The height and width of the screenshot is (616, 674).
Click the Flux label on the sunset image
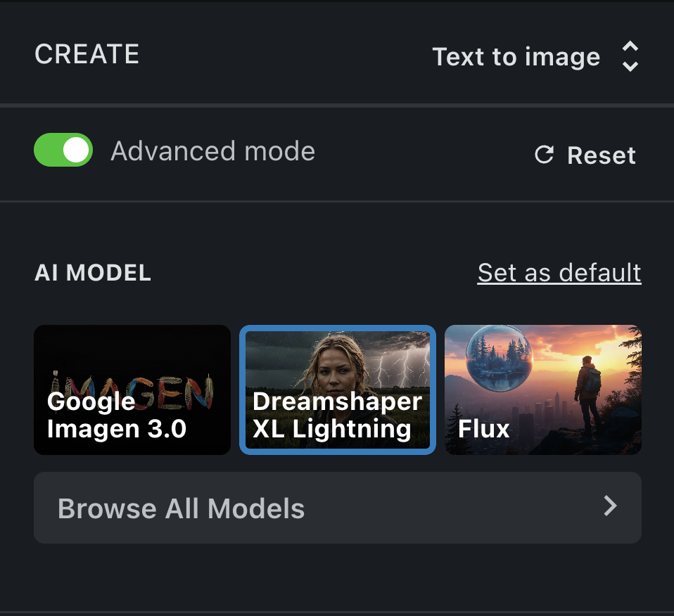pyautogui.click(x=483, y=429)
